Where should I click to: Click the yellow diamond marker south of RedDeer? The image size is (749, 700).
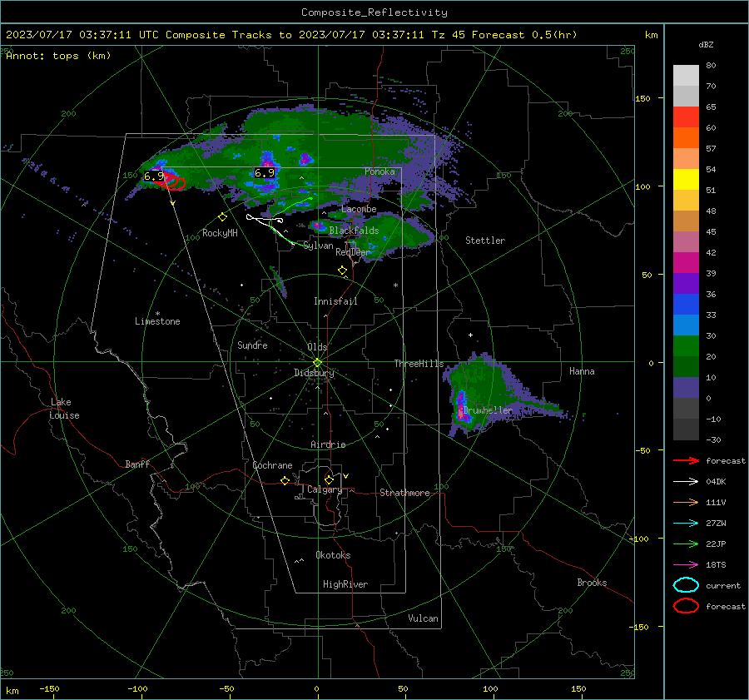(342, 271)
